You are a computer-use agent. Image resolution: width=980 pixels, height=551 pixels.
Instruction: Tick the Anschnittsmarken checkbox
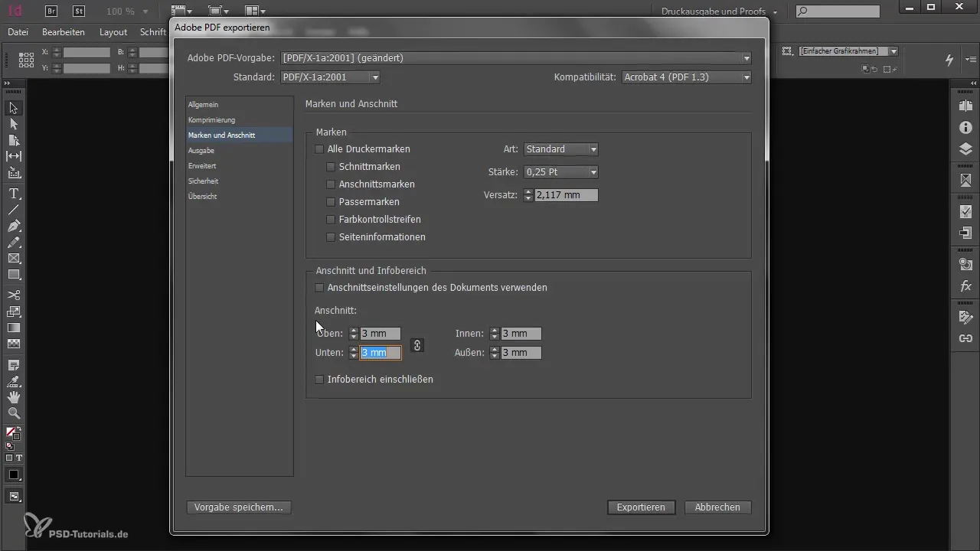[x=332, y=184]
